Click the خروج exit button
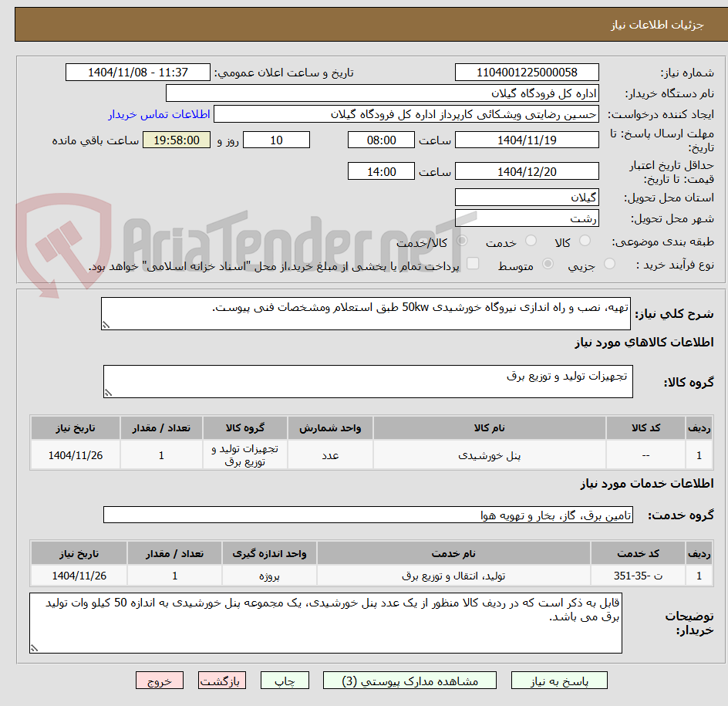The height and width of the screenshot is (706, 728). [x=159, y=681]
